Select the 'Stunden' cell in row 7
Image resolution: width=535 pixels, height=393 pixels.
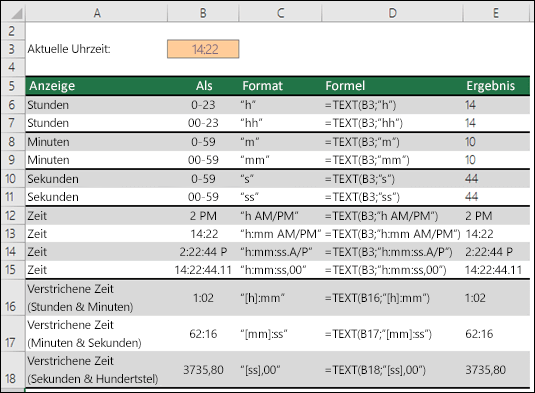tap(97, 123)
